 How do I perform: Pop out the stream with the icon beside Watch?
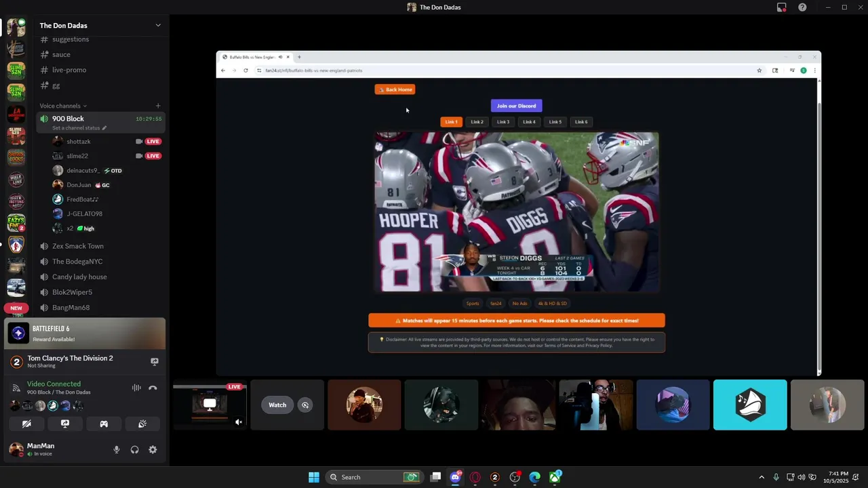(305, 405)
